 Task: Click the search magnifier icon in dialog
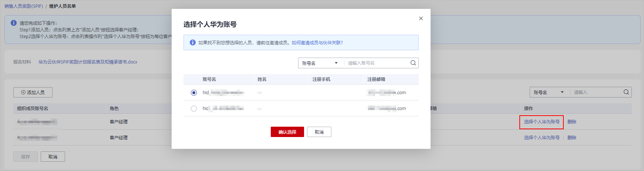coord(413,63)
